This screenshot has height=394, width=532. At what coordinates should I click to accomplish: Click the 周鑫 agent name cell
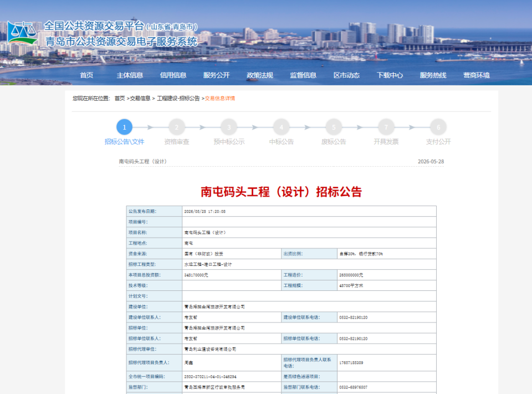click(x=232, y=363)
